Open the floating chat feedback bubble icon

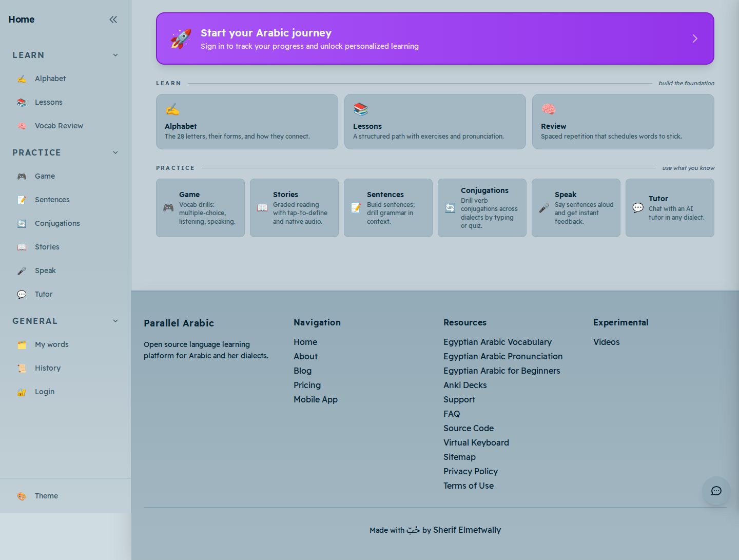(716, 491)
